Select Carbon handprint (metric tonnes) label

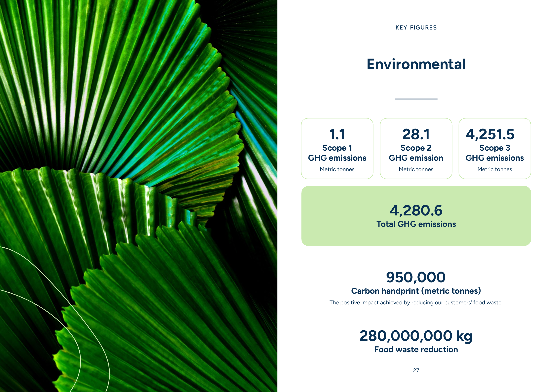pos(416,291)
